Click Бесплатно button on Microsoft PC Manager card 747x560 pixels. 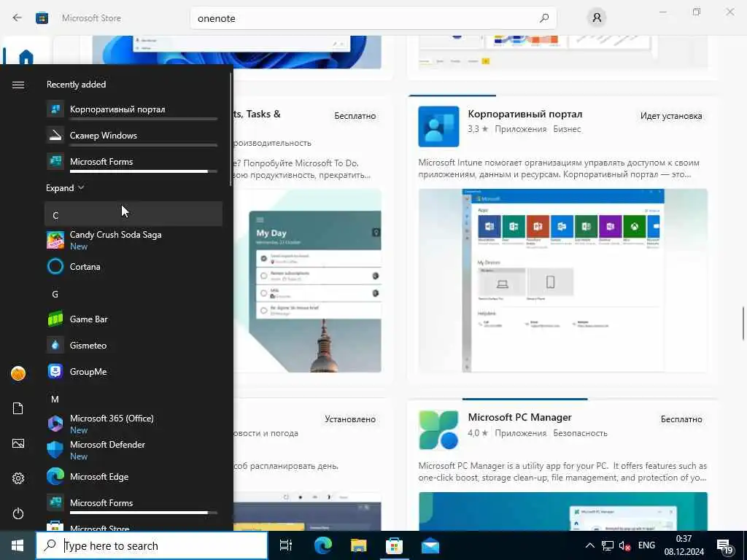point(681,419)
